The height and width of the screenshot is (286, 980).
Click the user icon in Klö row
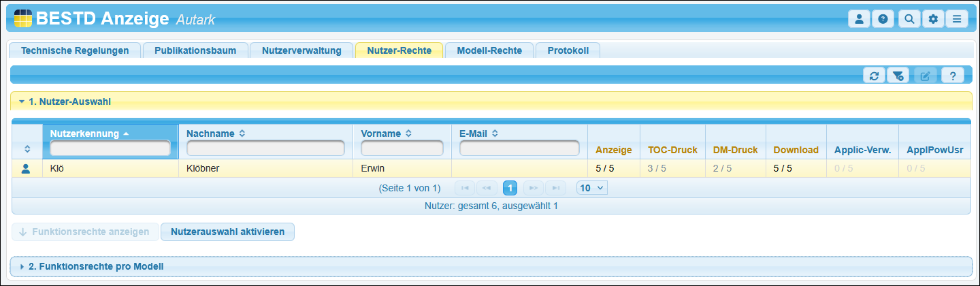point(26,168)
